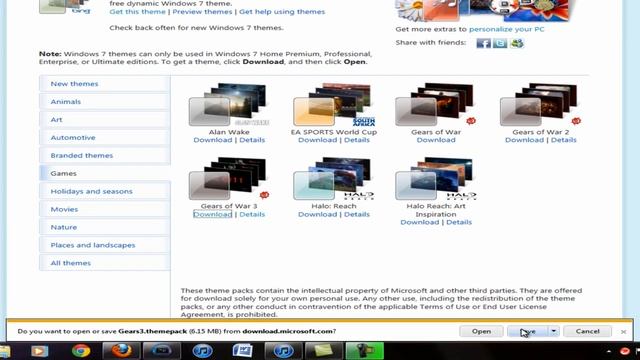Click the 'Get this theme' link
This screenshot has height=360, width=640.
coord(138,12)
